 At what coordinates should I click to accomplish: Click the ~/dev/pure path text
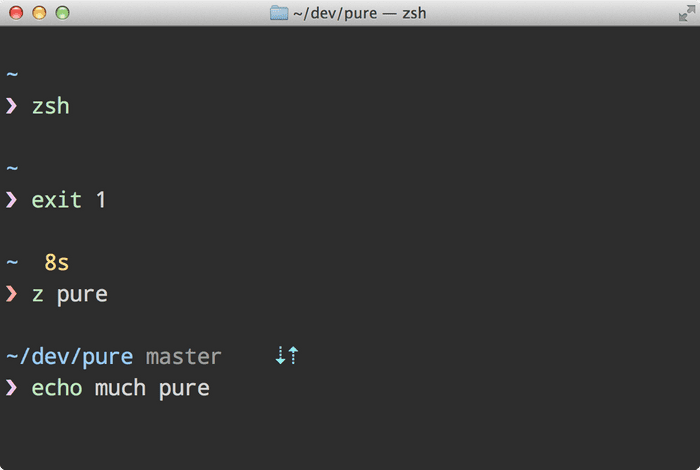[x=70, y=357]
